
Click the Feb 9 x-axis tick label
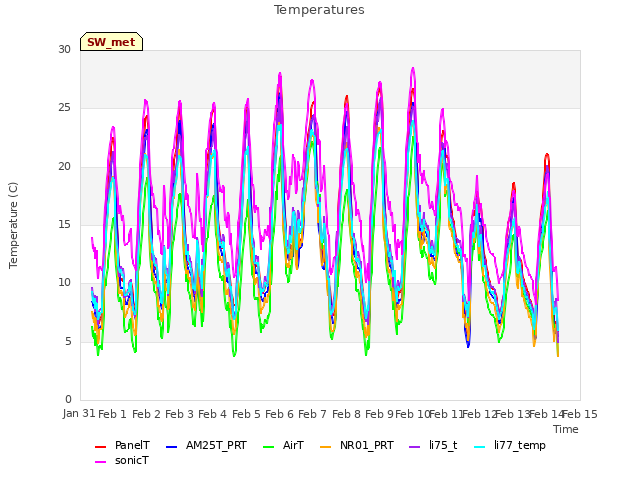coord(379,414)
